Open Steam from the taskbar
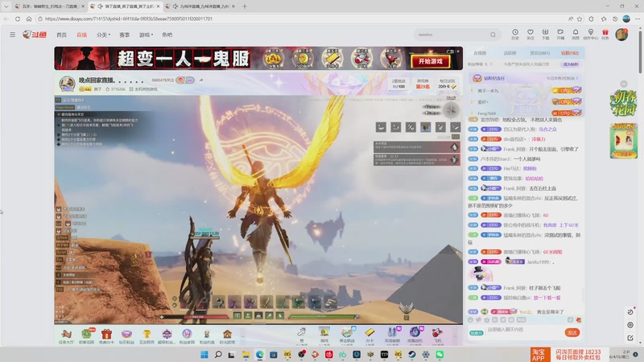This screenshot has height=362, width=644. [412, 354]
